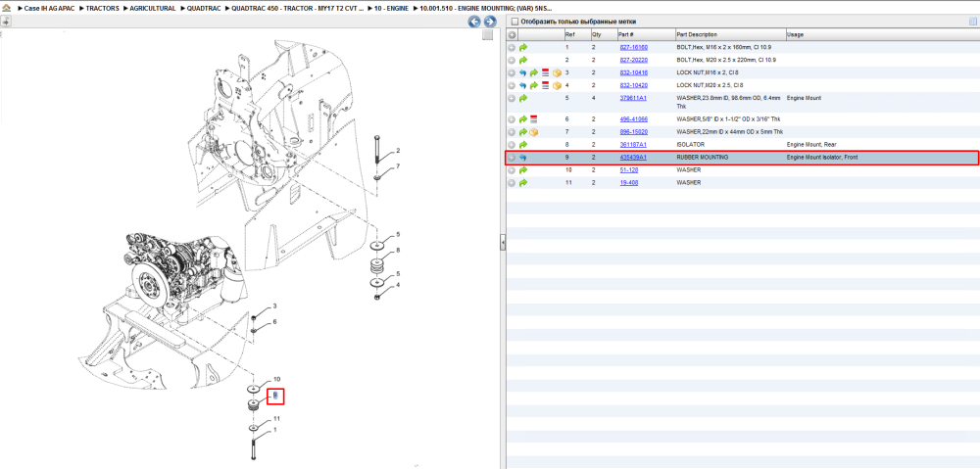Open part number link 435439A1
The height and width of the screenshot is (469, 980).
tap(632, 158)
